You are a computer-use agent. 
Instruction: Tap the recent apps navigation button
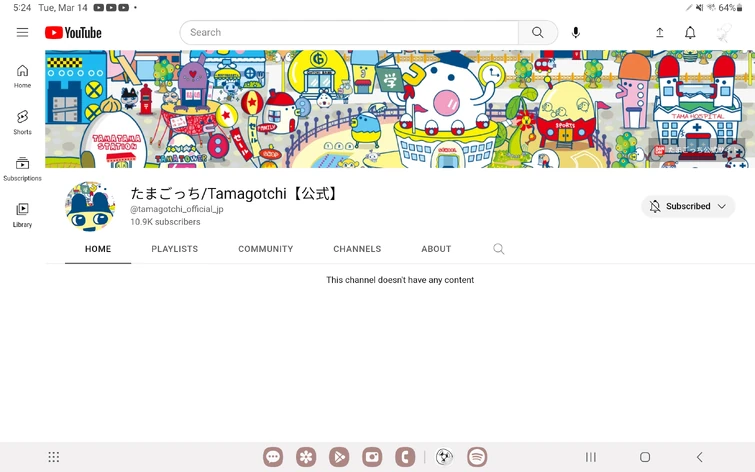(x=591, y=457)
